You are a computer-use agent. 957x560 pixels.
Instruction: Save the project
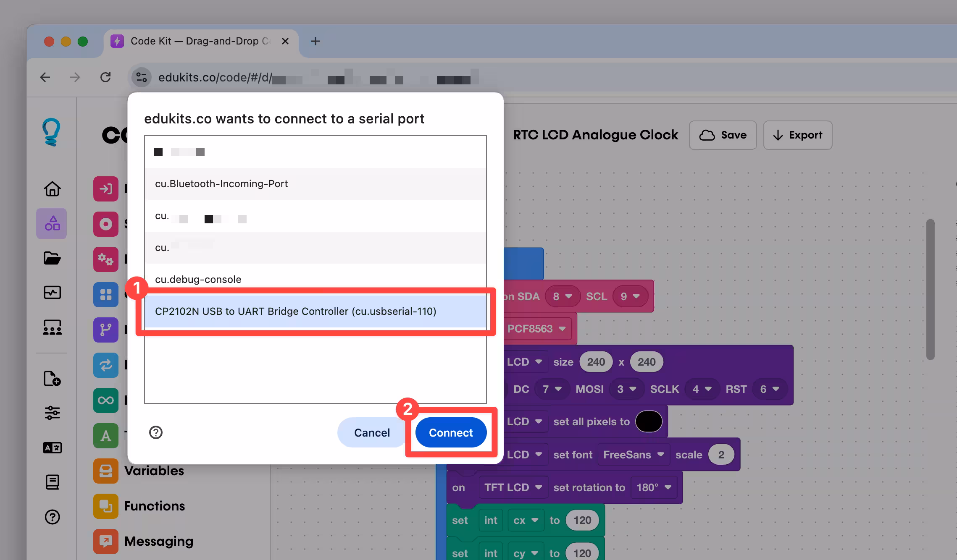[x=723, y=135]
